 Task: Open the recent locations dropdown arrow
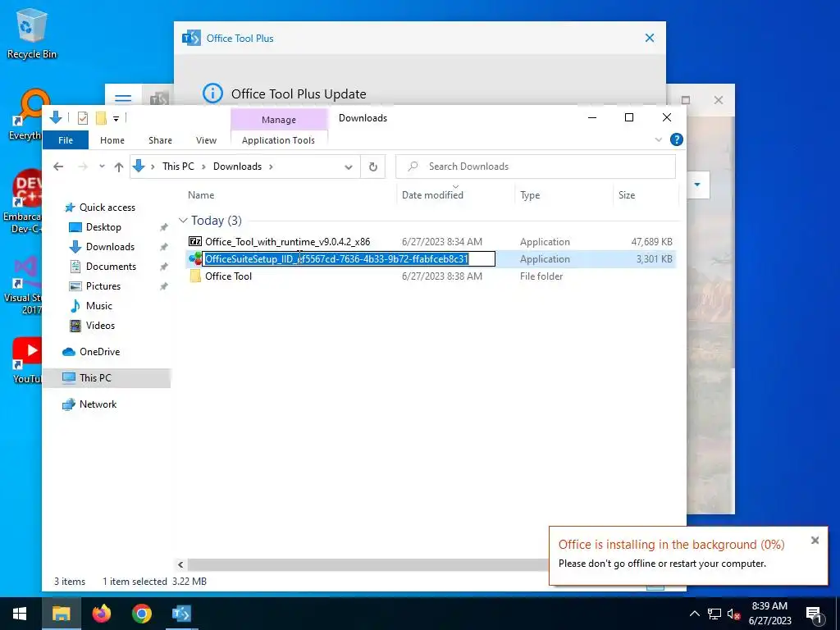click(102, 167)
